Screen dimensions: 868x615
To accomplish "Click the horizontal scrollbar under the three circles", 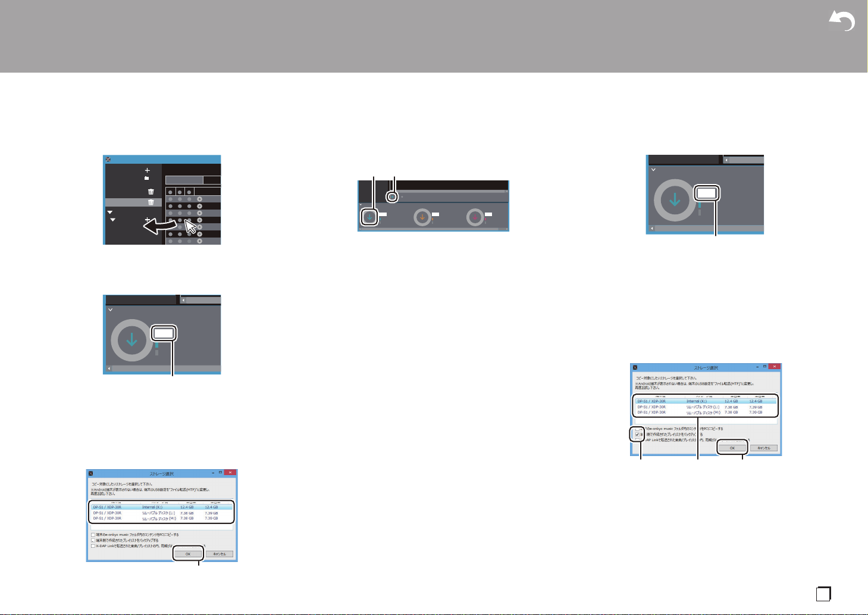I will [433, 229].
